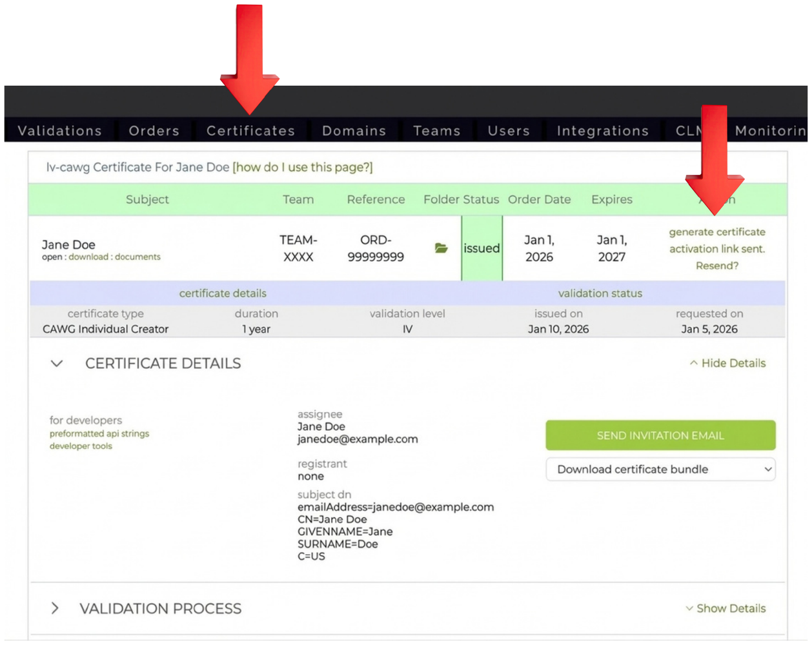
Task: Click Hide Details link
Action: pos(727,363)
